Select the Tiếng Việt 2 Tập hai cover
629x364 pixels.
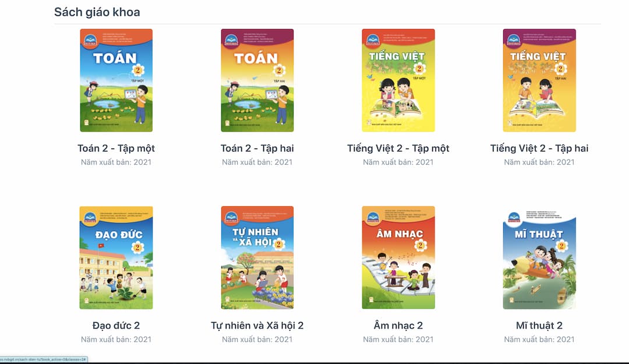pyautogui.click(x=539, y=80)
